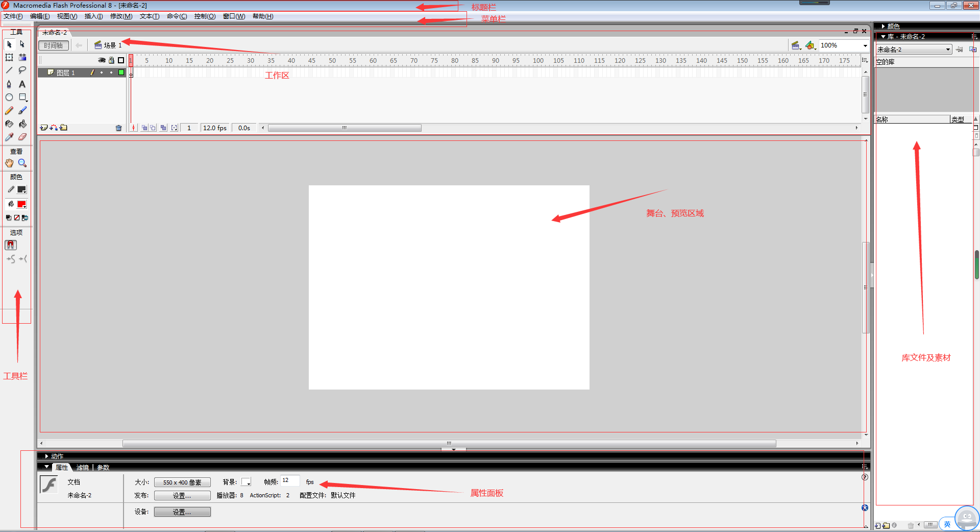Select the Paint Bucket tool

coord(22,124)
